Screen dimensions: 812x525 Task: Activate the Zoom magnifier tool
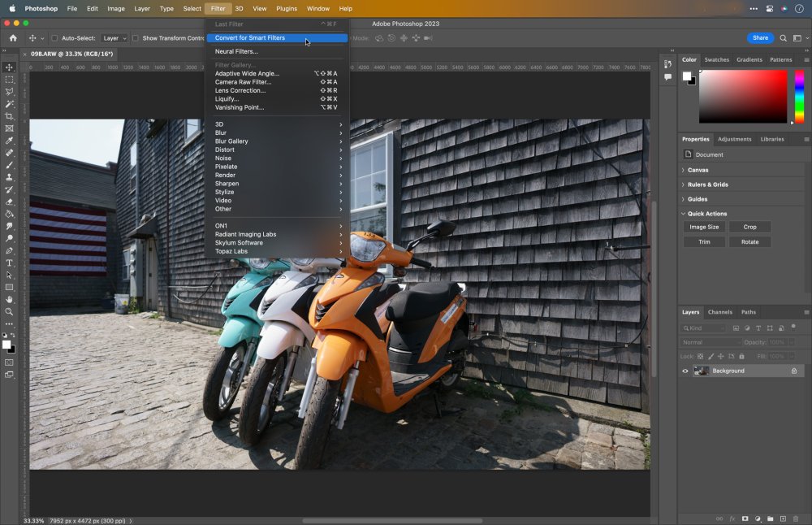pos(10,311)
